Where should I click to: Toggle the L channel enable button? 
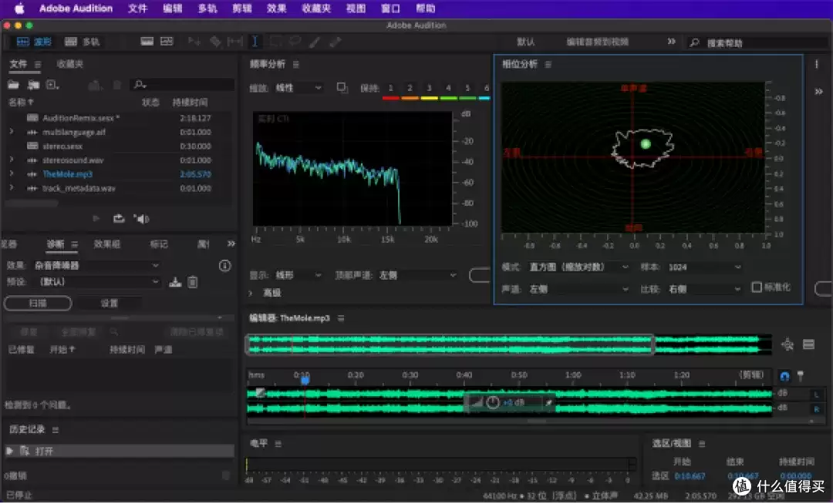point(817,394)
